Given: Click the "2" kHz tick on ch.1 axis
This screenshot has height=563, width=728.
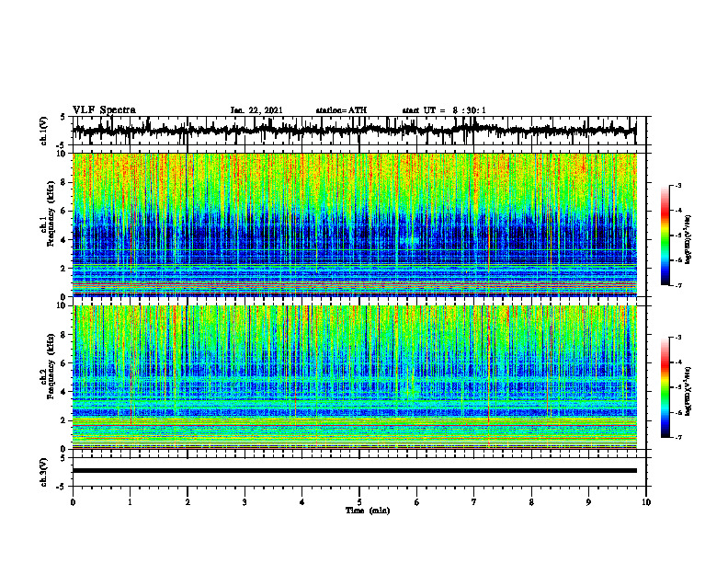Looking at the screenshot, I should pyautogui.click(x=64, y=268).
